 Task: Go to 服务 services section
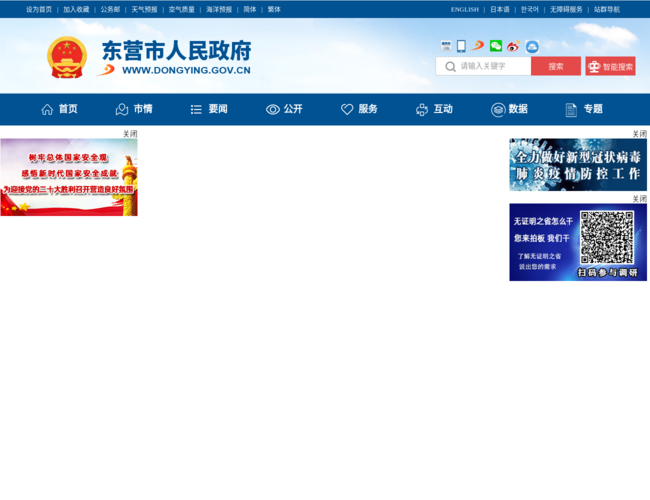359,109
